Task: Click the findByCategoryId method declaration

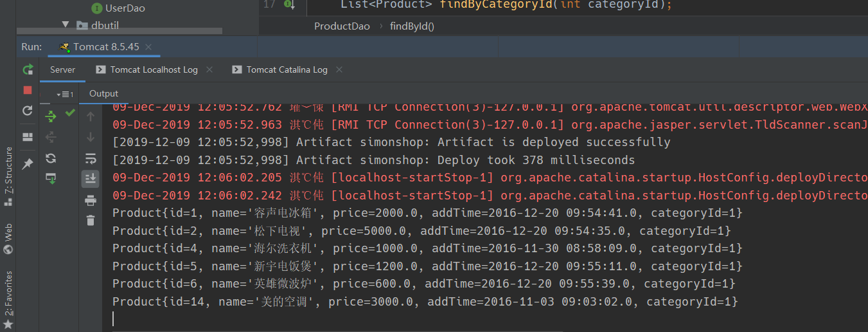Action: [x=507, y=5]
